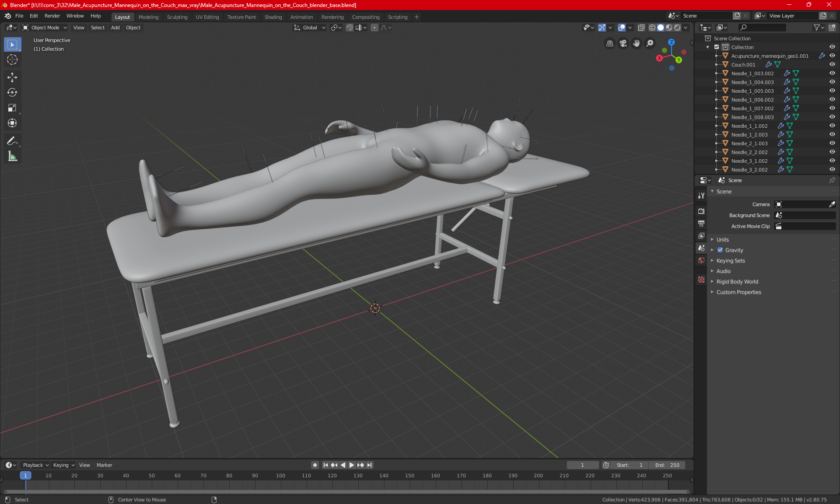Viewport: 840px width, 504px height.
Task: Collapse the Collection tree in outliner
Action: point(708,47)
